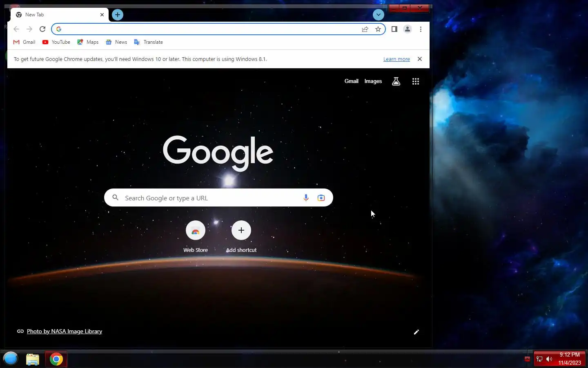Viewport: 588px width, 368px height.
Task: Toggle the Chrome side panel
Action: coord(394,29)
